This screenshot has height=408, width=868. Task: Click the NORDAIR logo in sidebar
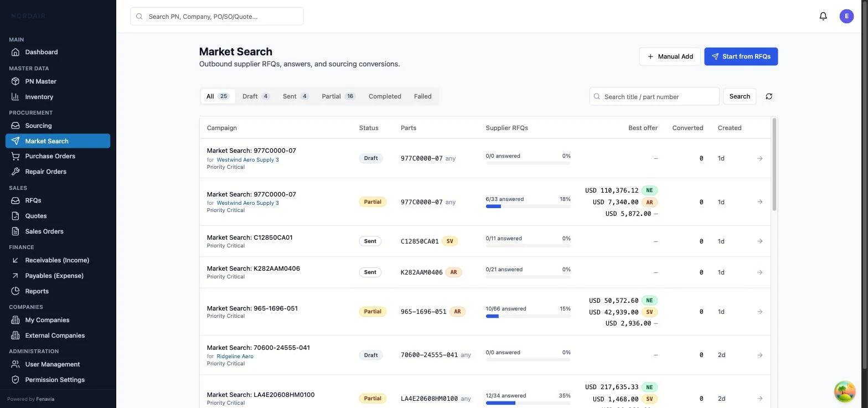(28, 16)
